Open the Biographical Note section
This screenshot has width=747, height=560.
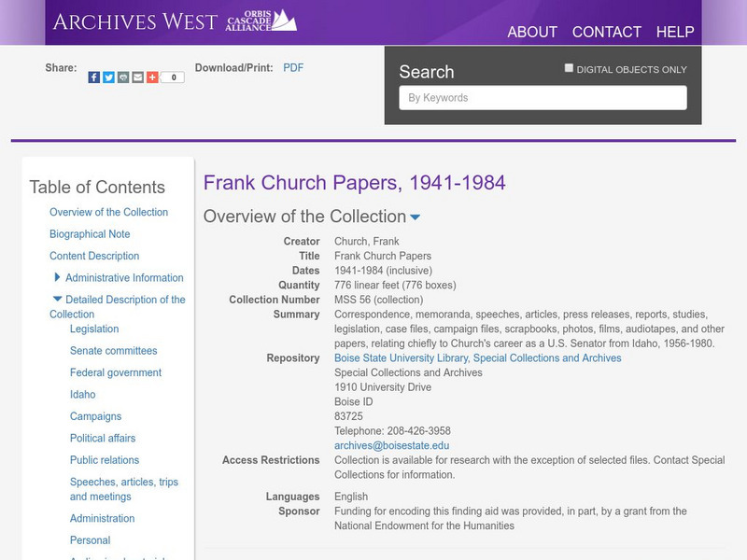90,233
